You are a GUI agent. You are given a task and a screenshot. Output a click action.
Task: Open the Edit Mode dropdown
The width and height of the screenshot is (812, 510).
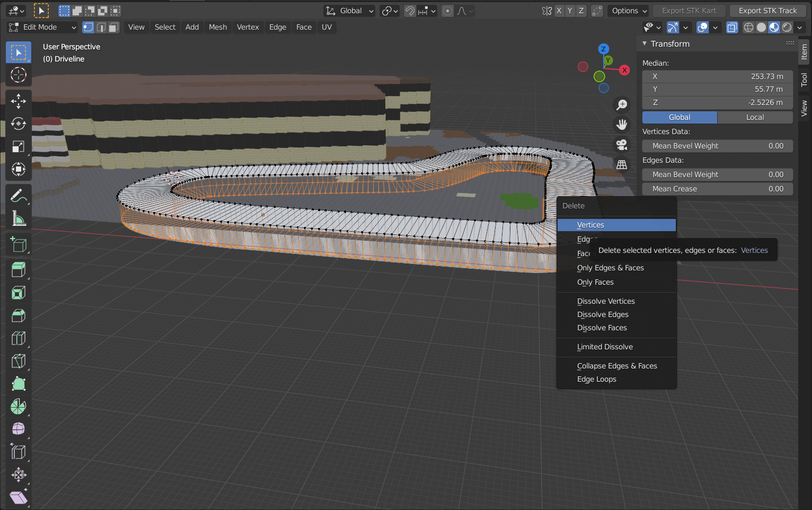click(42, 27)
